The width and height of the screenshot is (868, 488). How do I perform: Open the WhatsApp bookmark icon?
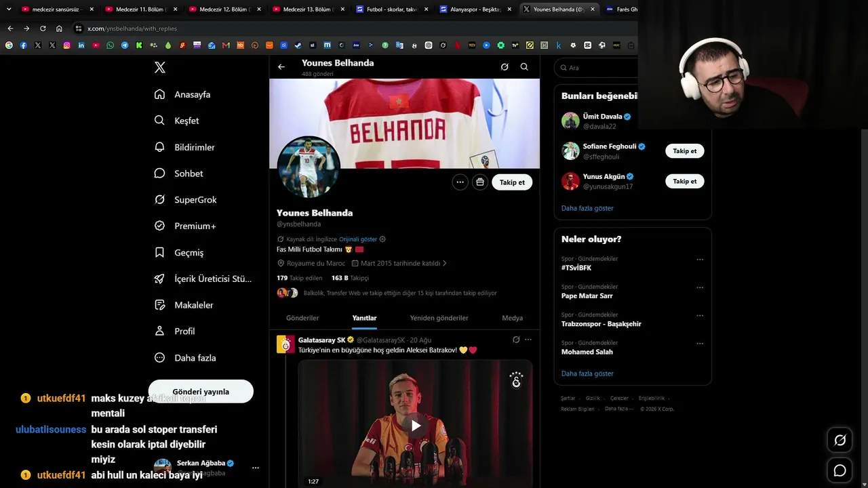(x=111, y=45)
